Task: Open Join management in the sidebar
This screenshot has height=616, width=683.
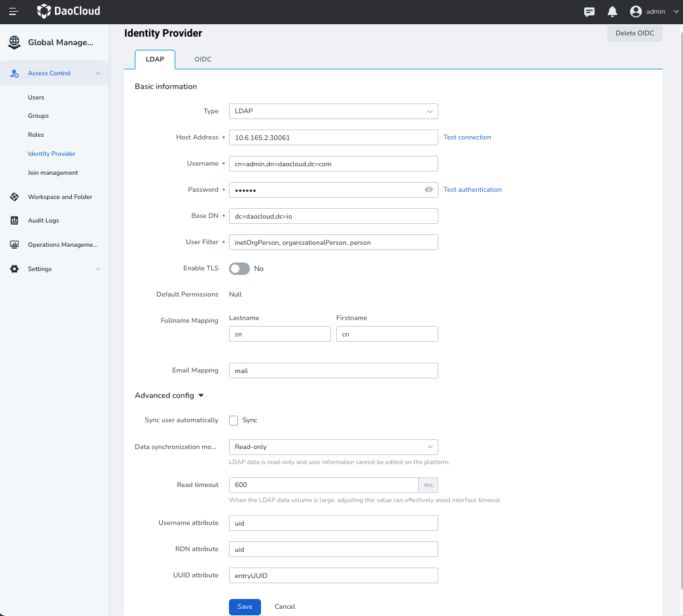Action: pyautogui.click(x=53, y=173)
